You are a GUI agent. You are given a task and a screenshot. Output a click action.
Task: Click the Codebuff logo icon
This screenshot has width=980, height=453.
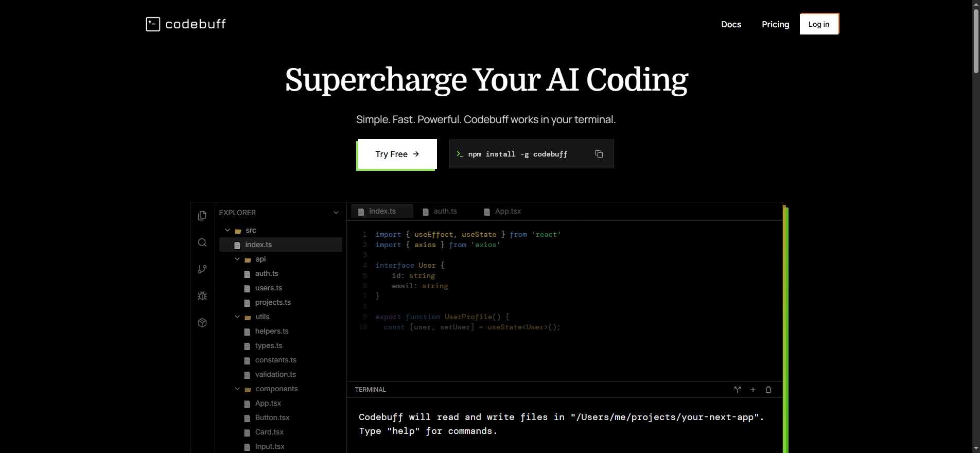153,24
